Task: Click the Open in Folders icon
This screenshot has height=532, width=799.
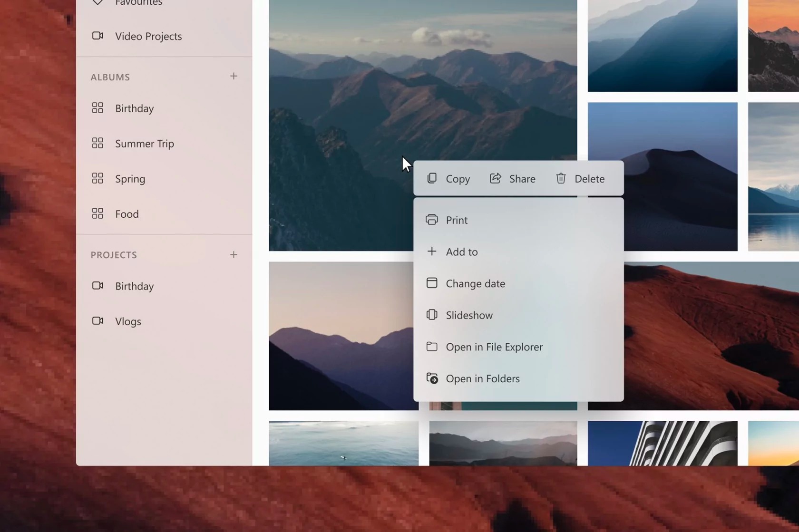Action: [x=432, y=378]
